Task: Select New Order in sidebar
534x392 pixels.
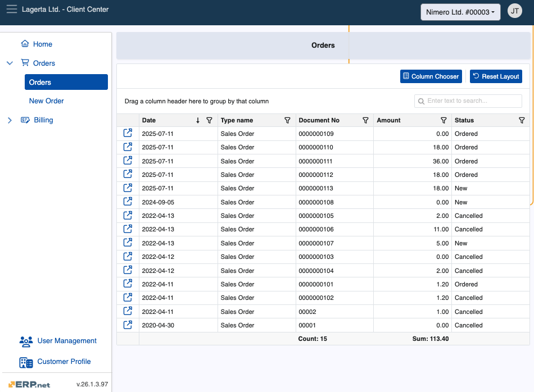Action: pyautogui.click(x=47, y=101)
